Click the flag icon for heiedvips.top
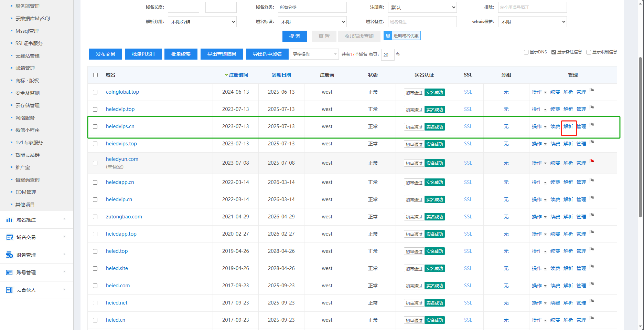 592,142
